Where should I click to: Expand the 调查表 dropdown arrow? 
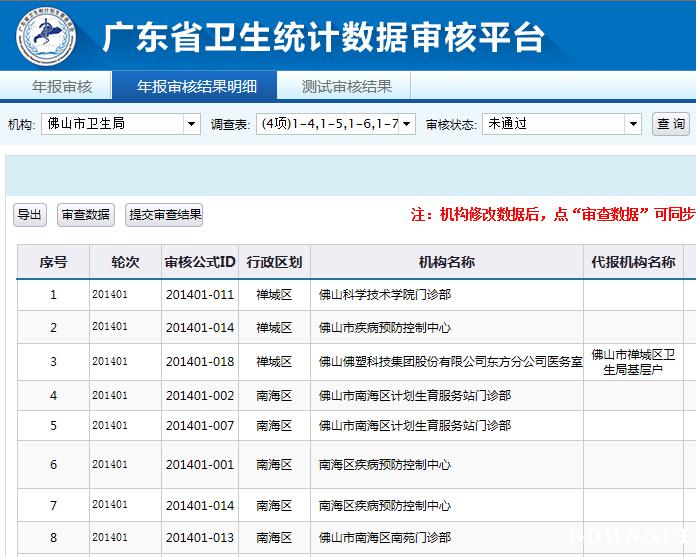coord(407,124)
